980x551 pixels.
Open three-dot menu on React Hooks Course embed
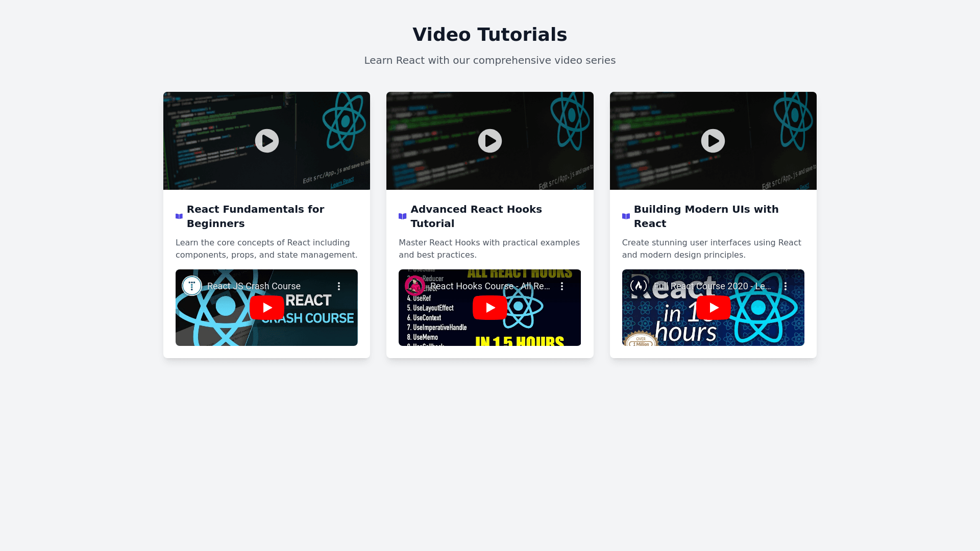(562, 286)
